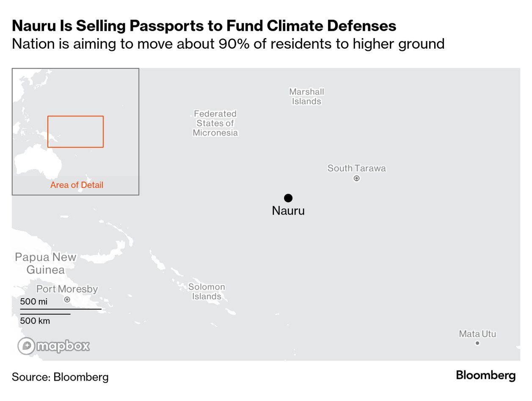Click the South Tarawa text label
Screen dimensions: 532x401
click(356, 168)
